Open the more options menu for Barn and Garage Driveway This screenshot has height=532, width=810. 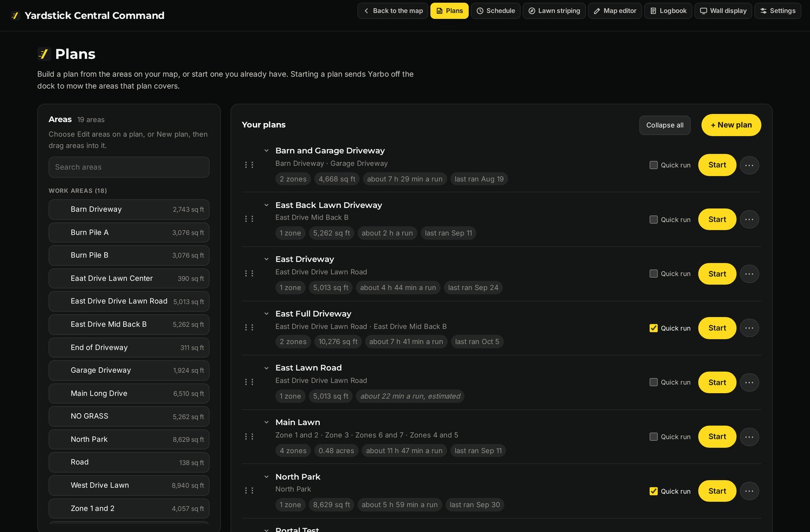point(750,165)
